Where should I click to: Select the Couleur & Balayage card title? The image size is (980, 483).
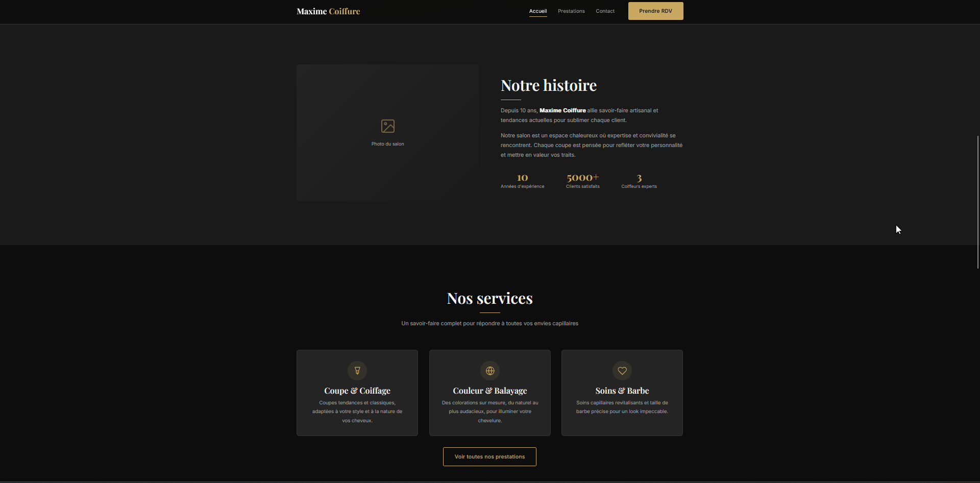(x=490, y=391)
